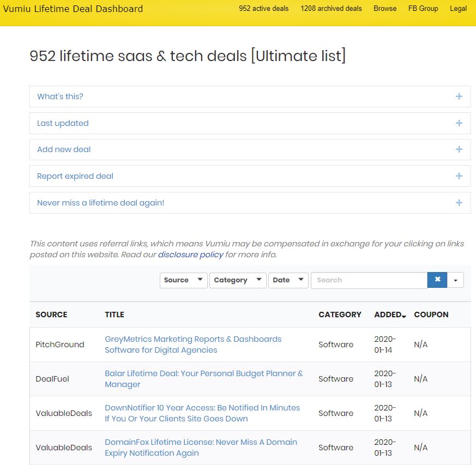476x465 pixels.
Task: Click the 2020-01-14 date cell
Action: pyautogui.click(x=385, y=345)
